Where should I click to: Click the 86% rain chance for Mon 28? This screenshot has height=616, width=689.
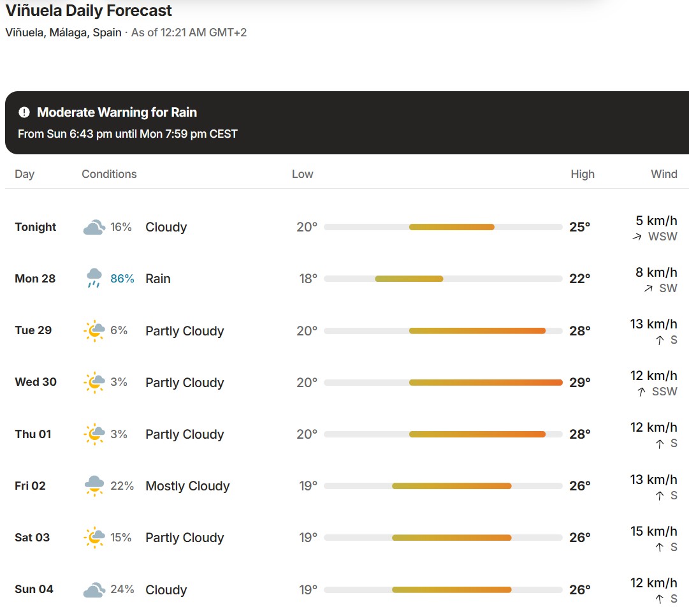(122, 279)
